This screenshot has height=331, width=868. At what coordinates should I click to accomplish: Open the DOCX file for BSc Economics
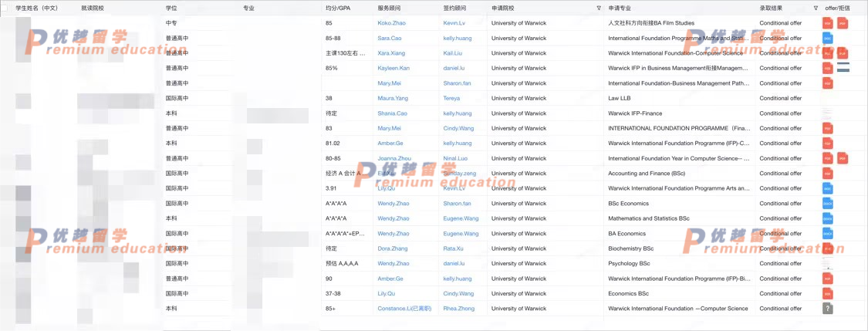pyautogui.click(x=827, y=204)
